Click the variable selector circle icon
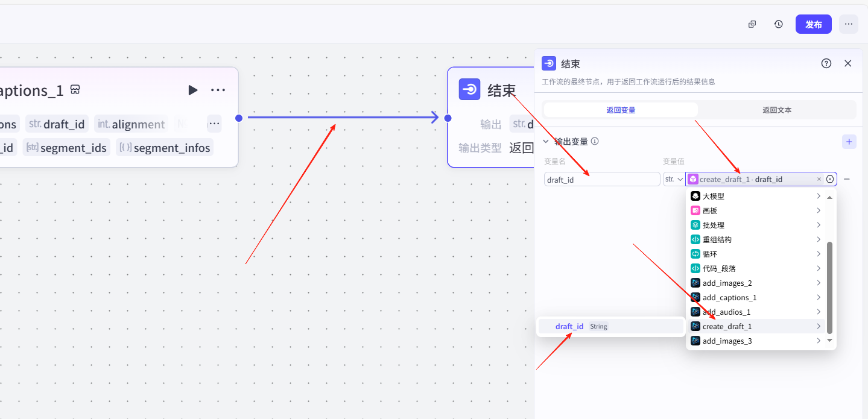The width and height of the screenshot is (868, 419). (x=830, y=179)
